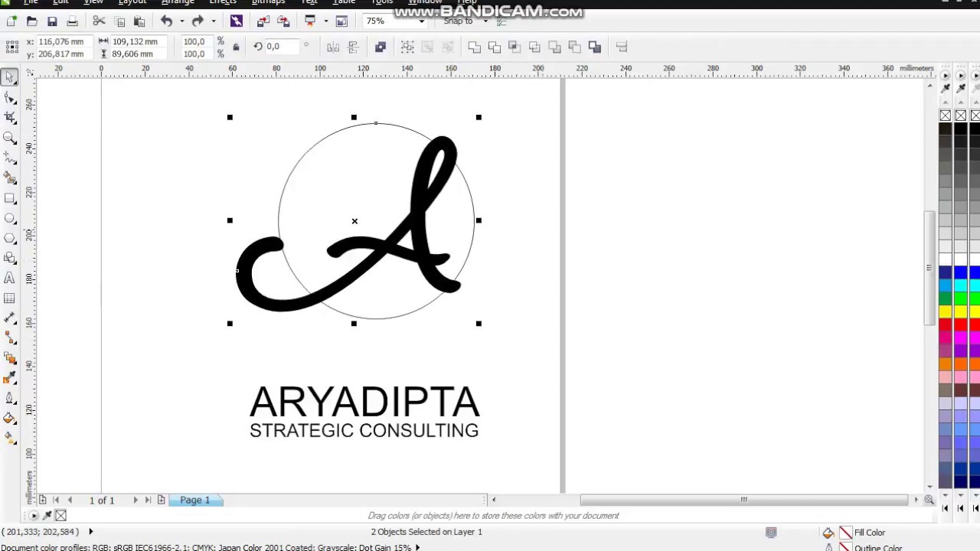
Task: Click the Open file icon
Action: [31, 21]
